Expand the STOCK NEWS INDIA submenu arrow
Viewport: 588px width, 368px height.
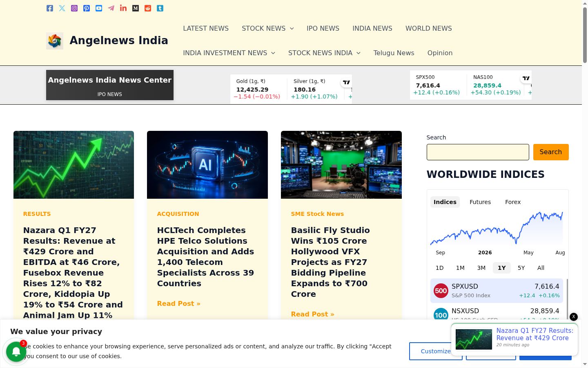(x=359, y=53)
